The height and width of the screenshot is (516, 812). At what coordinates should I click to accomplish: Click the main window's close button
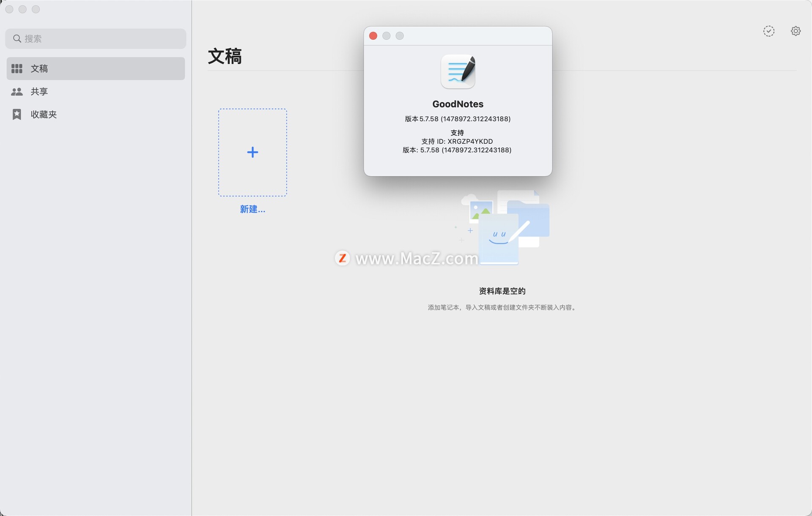point(9,9)
